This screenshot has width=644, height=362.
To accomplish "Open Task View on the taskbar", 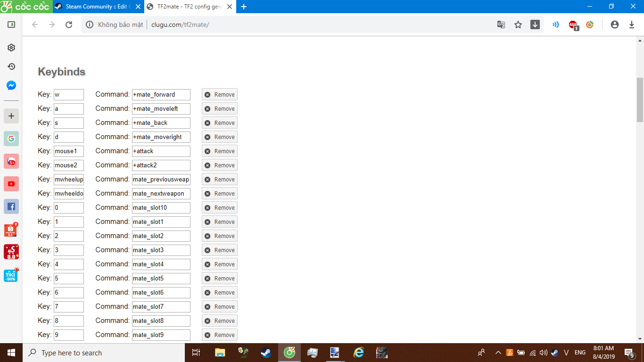I will [x=197, y=353].
